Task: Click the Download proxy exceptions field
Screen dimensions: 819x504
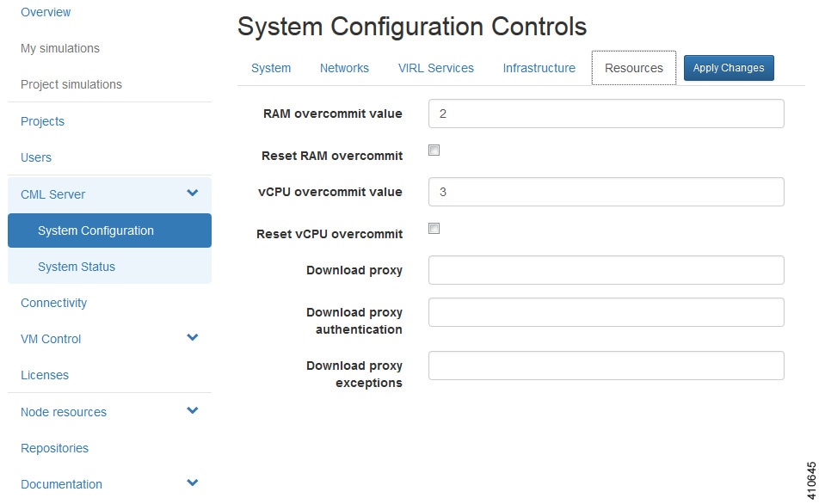Action: coord(606,366)
